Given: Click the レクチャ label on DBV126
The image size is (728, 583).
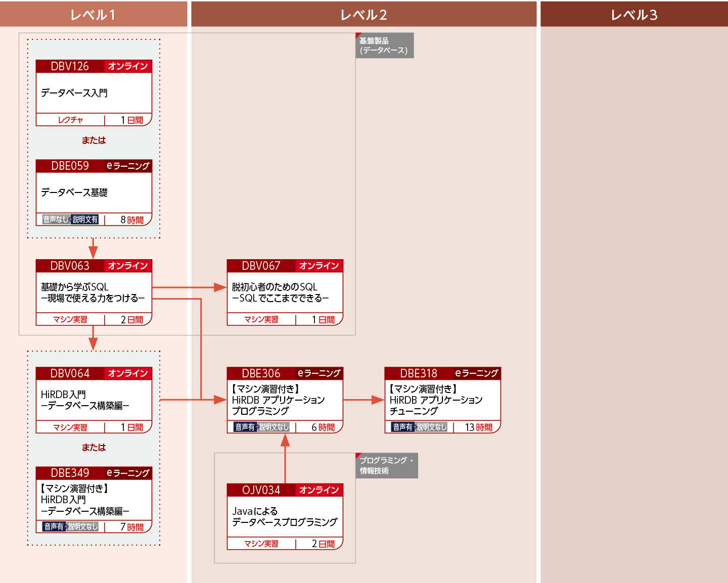Looking at the screenshot, I should (70, 120).
